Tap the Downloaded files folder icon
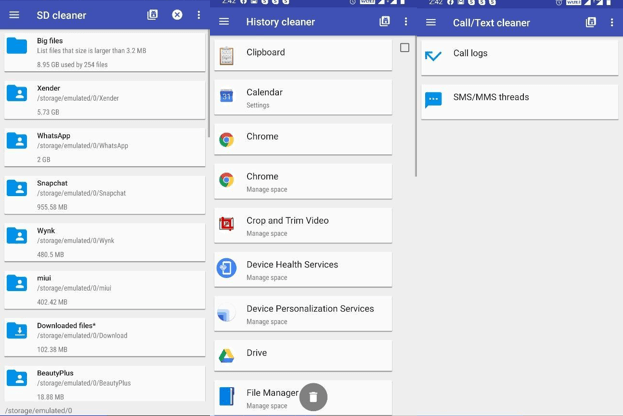623x416 pixels. point(17,331)
